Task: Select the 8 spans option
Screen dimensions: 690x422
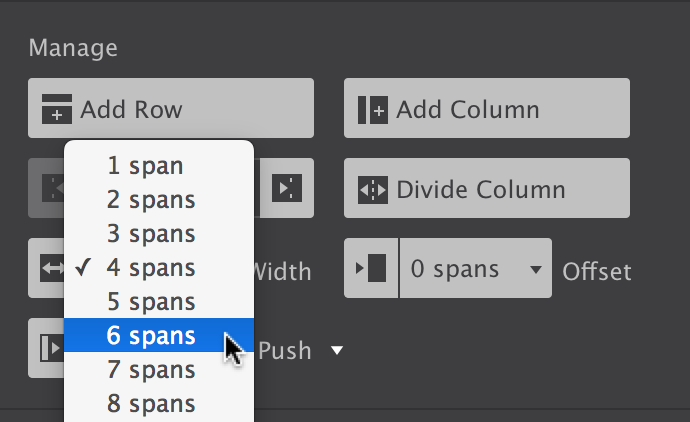Action: [151, 404]
